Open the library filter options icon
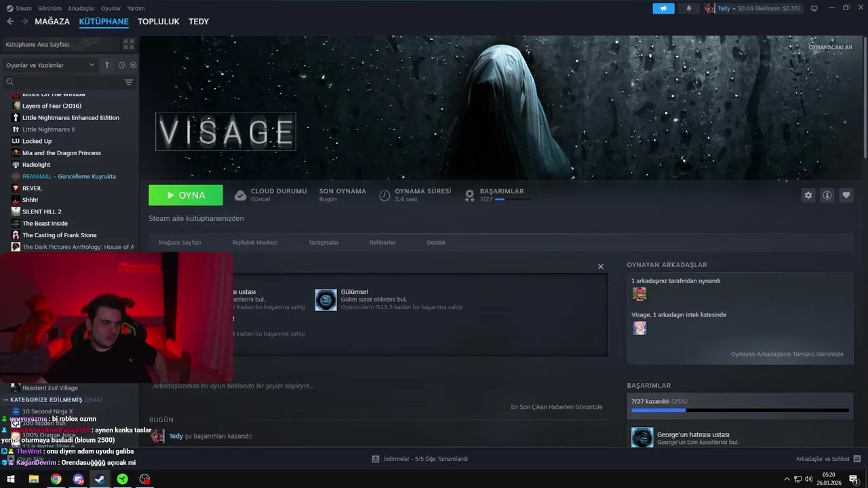Viewport: 868px width, 488px height. coord(129,82)
